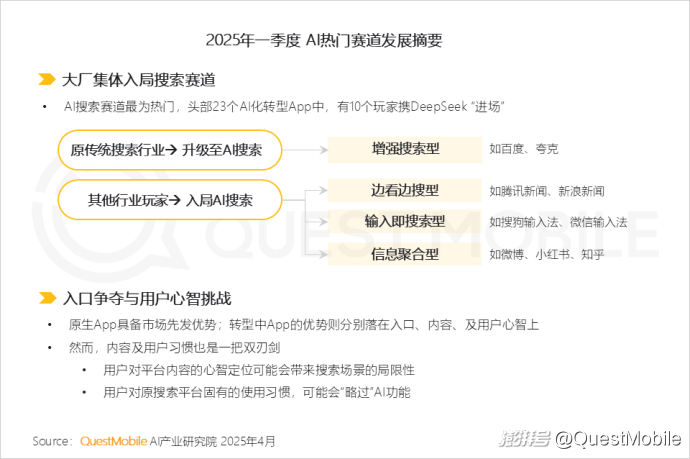Screen dimensions: 690x459
Task: Click the yellow arrow icon beside "入口争夺与用户心智挑战"
Action: [x=47, y=298]
